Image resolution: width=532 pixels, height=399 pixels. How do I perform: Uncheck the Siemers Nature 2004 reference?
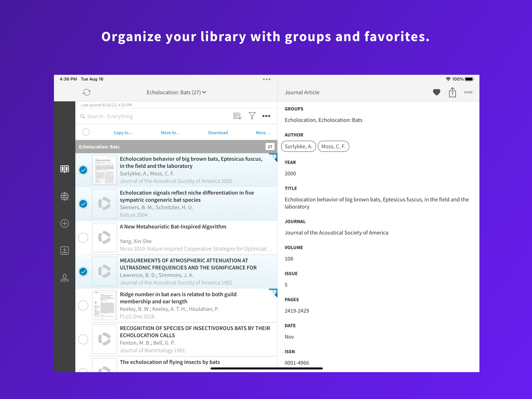tap(83, 204)
